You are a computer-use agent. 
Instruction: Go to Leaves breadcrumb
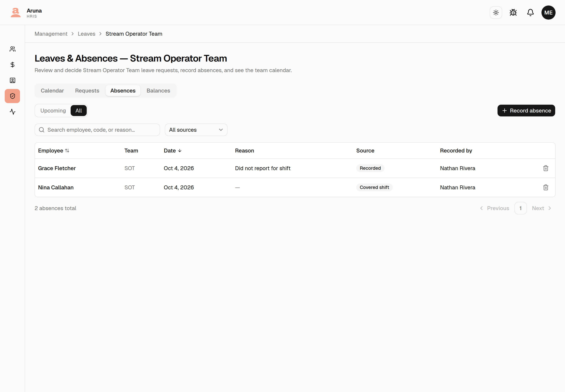(87, 34)
